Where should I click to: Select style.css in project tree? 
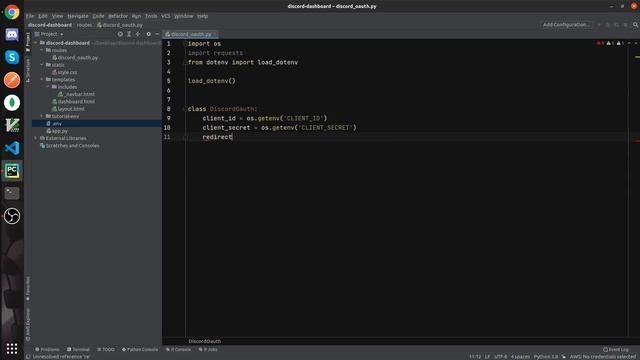pos(64,72)
